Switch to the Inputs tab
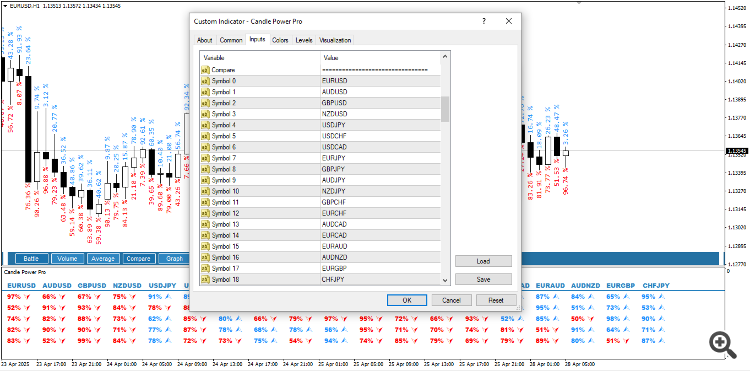Screen dimensions: 750x371 pos(257,39)
